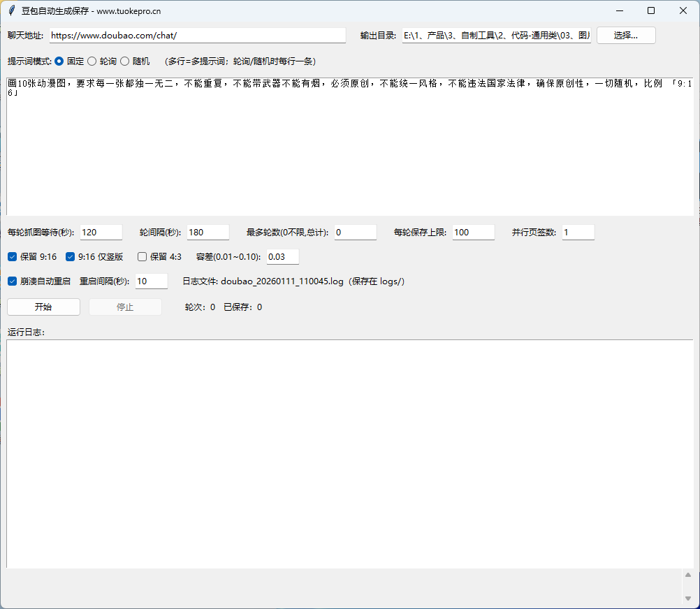Image resolution: width=700 pixels, height=609 pixels.
Task: Click the 输出目录 path field
Action: tap(496, 36)
